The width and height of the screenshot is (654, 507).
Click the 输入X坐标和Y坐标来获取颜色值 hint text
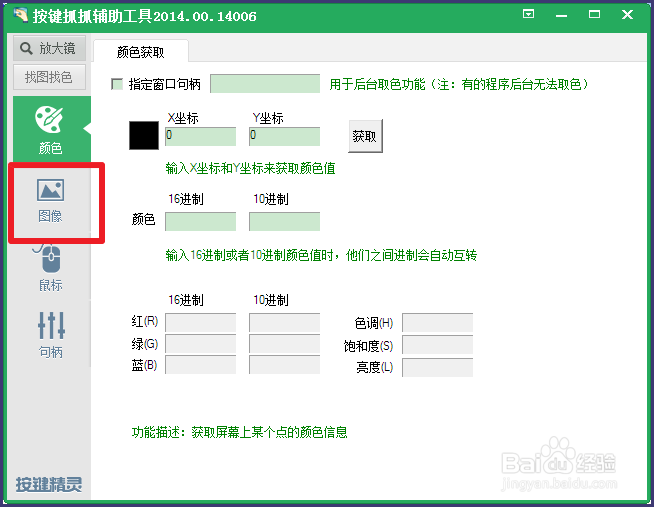coord(250,168)
